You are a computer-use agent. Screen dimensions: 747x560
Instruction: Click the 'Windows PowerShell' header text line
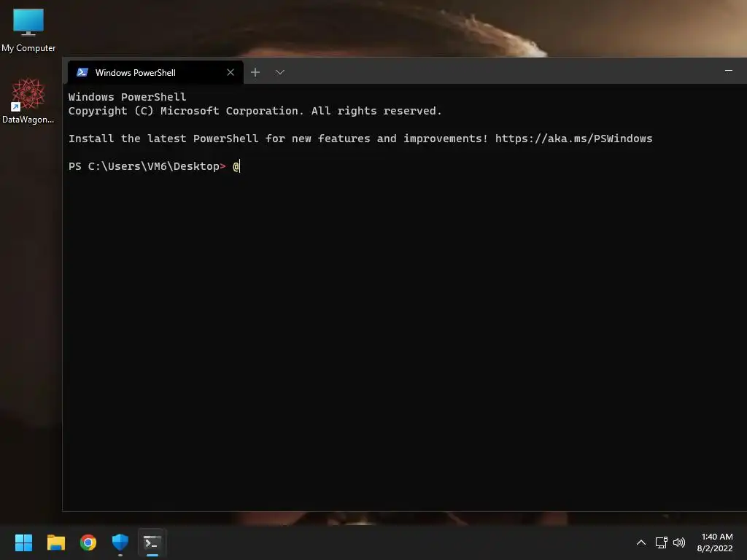point(127,97)
